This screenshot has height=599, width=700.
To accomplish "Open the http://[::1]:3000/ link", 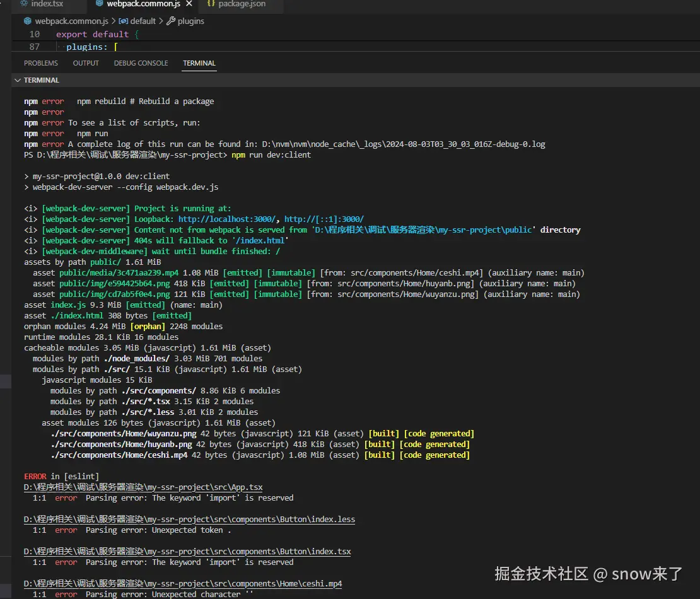I will point(324,219).
